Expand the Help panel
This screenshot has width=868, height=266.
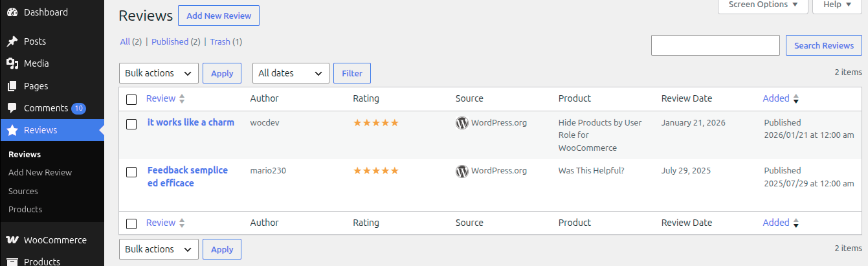[x=837, y=5]
